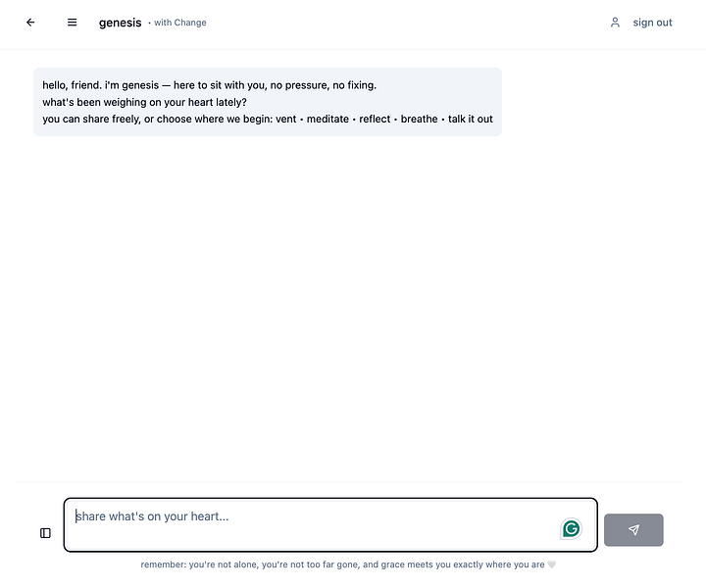Click the Grammarly icon in the message box
706x588 pixels.
point(571,528)
